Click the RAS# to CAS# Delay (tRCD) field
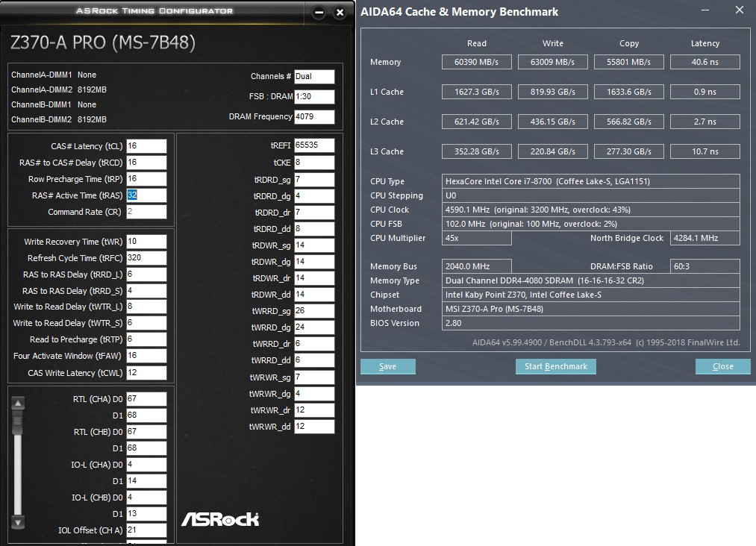The height and width of the screenshot is (546, 756). click(x=146, y=163)
